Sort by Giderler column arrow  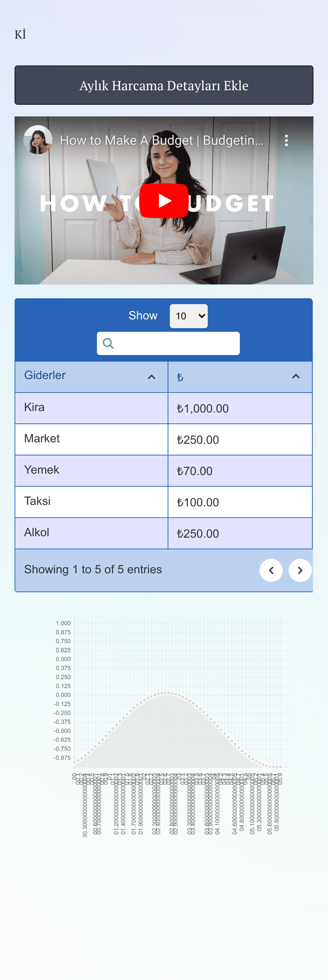[152, 377]
